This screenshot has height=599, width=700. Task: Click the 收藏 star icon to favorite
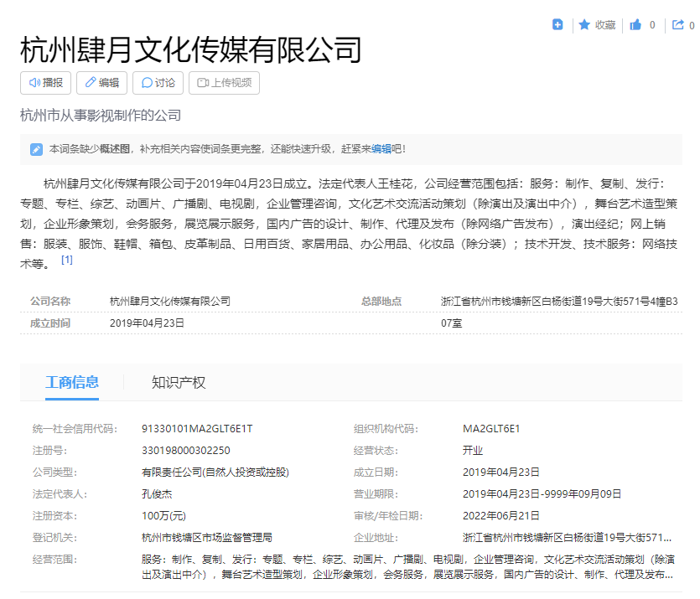click(x=584, y=25)
